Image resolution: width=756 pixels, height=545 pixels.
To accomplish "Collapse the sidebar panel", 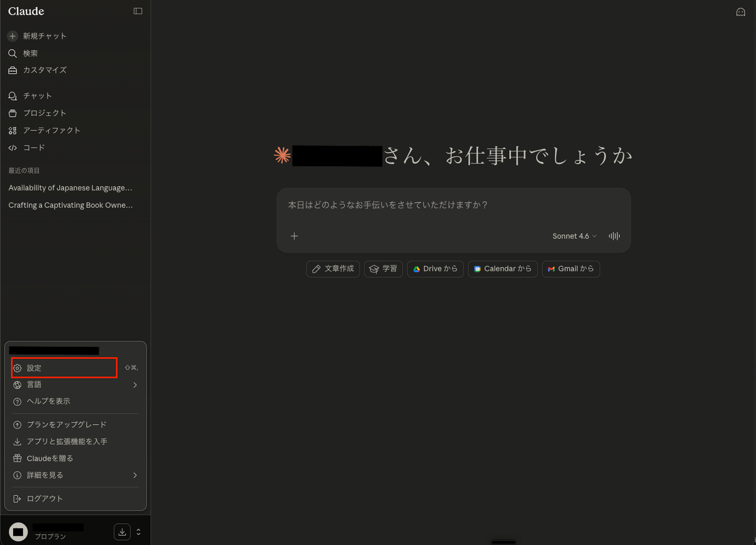I will [x=137, y=11].
